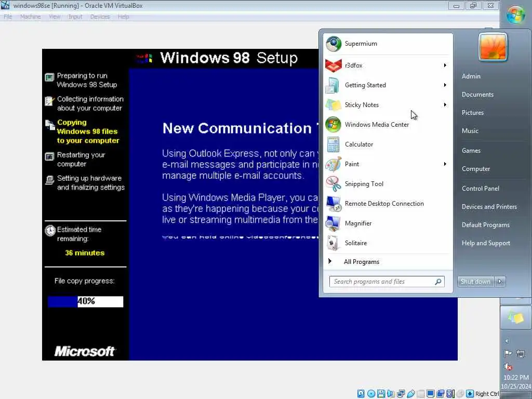The height and width of the screenshot is (399, 532).
Task: Click VirtualBox CPU virtualization status icon
Action: click(450, 394)
